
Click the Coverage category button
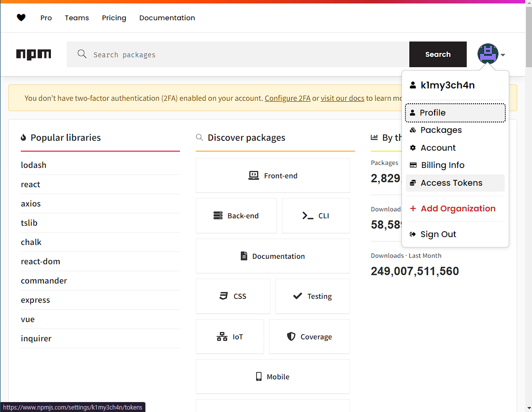pos(310,337)
